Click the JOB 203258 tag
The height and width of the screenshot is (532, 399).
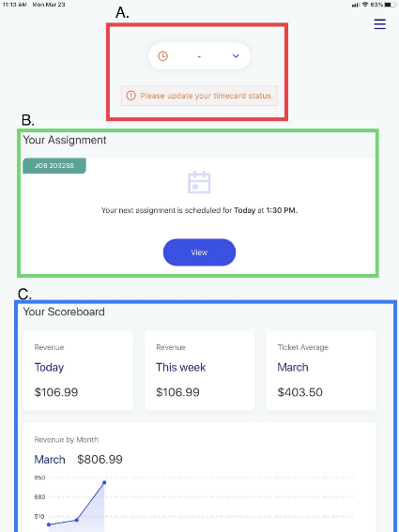pos(54,165)
